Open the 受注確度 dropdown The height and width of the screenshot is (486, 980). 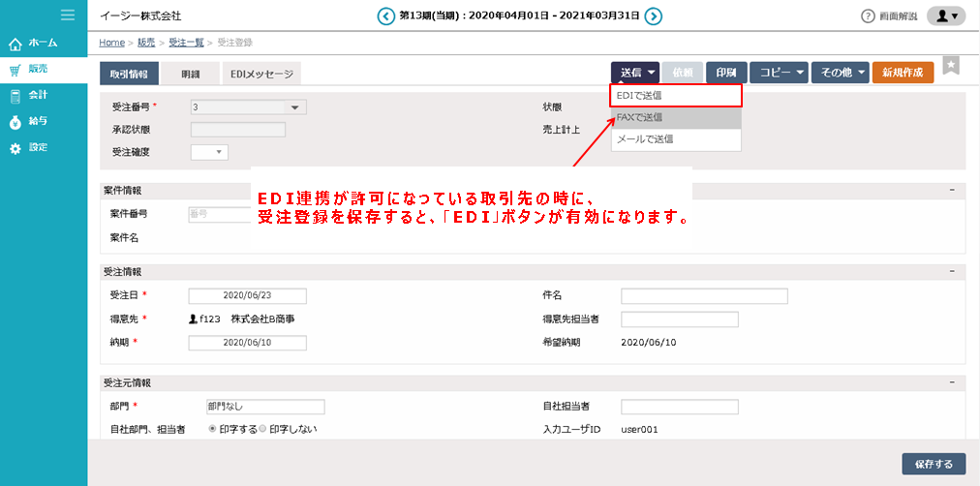click(x=219, y=152)
